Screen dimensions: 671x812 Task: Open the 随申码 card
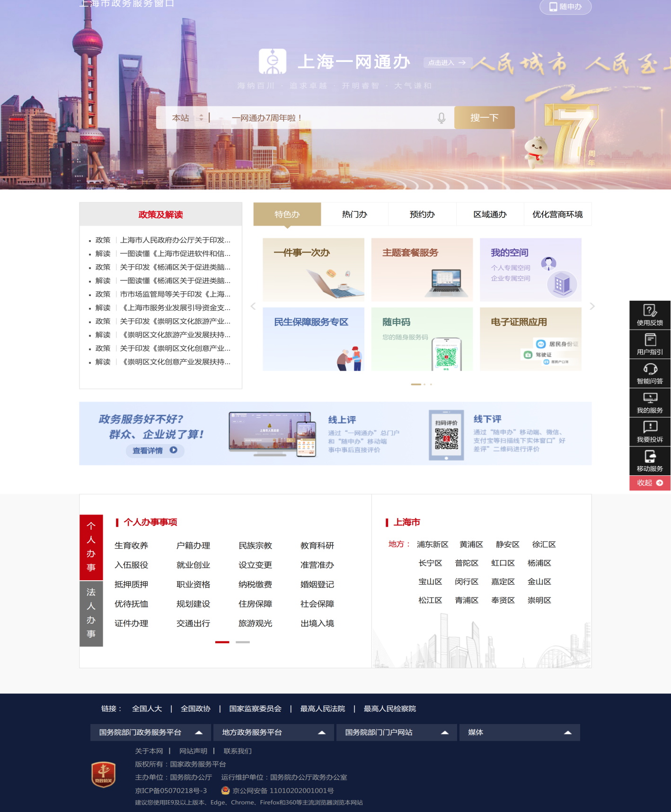(422, 339)
